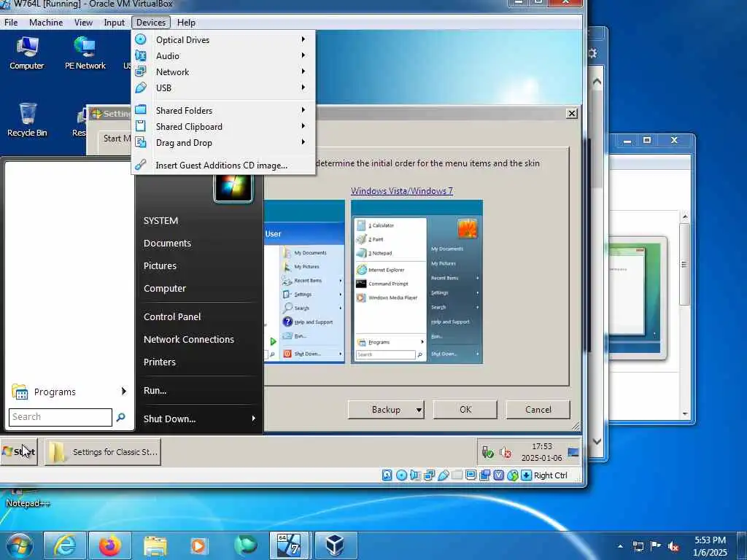Click the Windows Vista/Windows 7 style link
The width and height of the screenshot is (747, 560).
(x=402, y=191)
